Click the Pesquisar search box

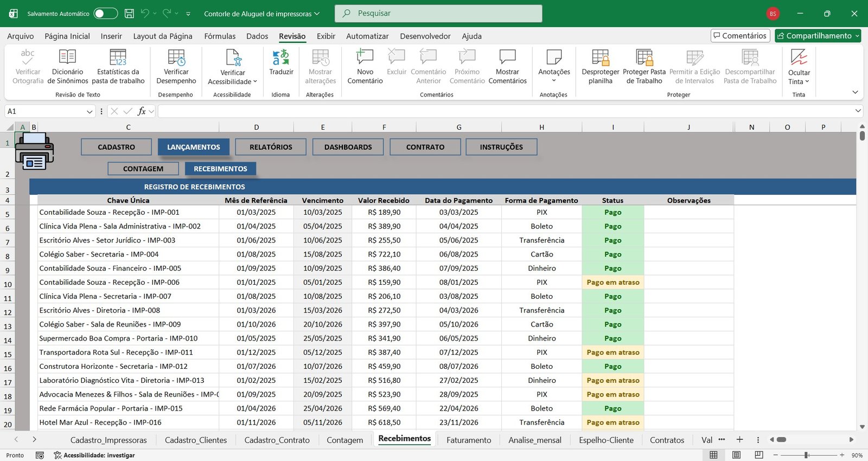pyautogui.click(x=438, y=14)
